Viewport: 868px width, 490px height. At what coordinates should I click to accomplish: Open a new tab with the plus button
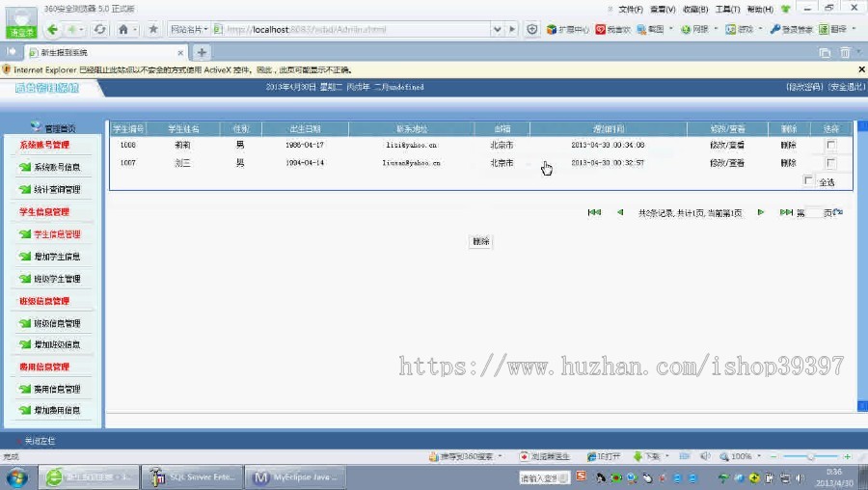202,53
